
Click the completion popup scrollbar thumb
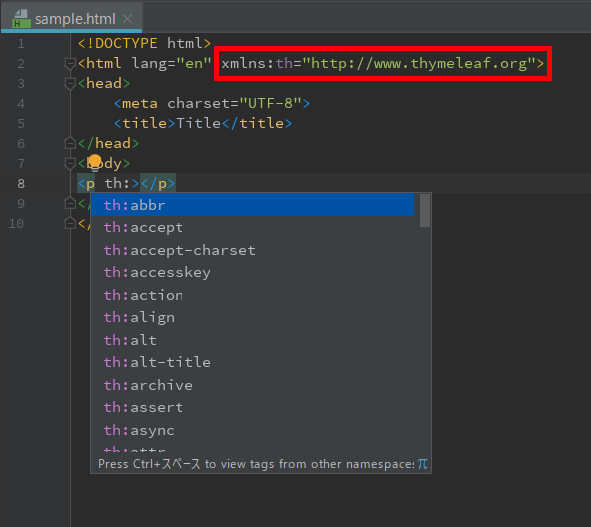coord(425,210)
